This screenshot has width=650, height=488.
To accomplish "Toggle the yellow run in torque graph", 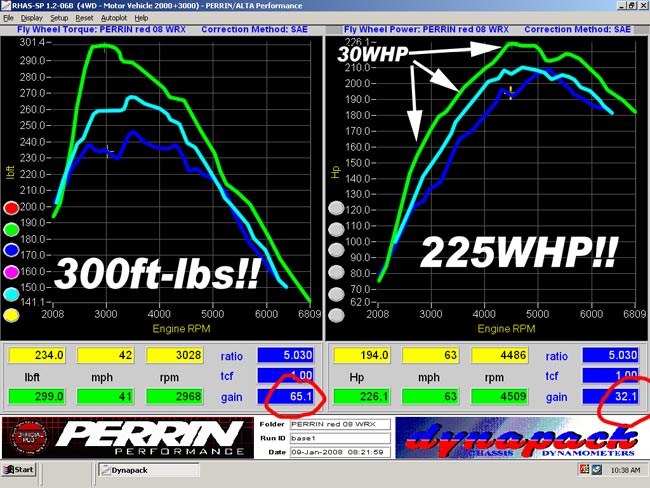I will (11, 316).
